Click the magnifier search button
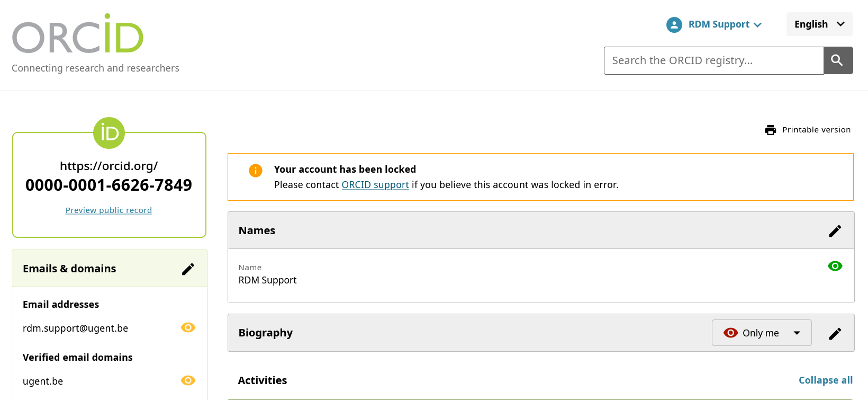This screenshot has width=868, height=400. tap(838, 60)
